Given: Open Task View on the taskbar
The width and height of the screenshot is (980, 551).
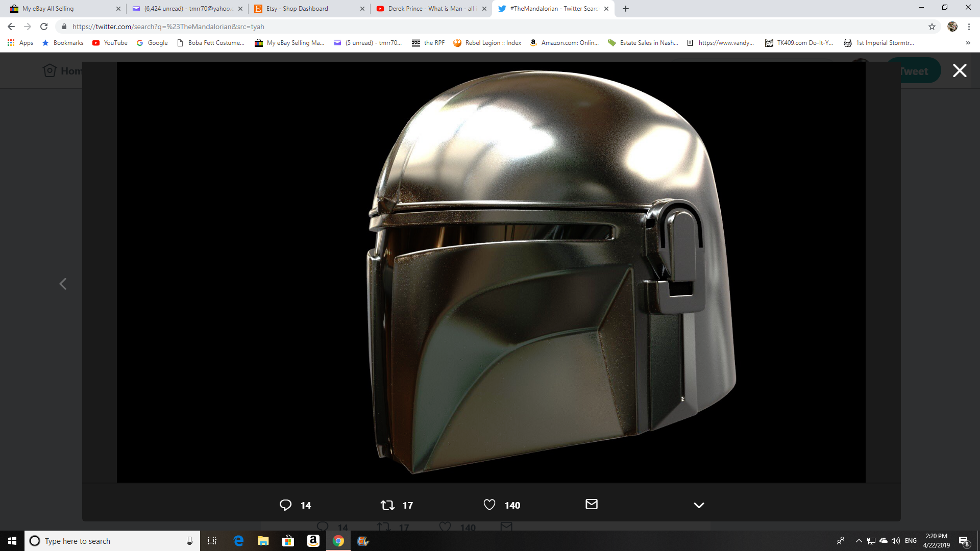Looking at the screenshot, I should tap(212, 541).
